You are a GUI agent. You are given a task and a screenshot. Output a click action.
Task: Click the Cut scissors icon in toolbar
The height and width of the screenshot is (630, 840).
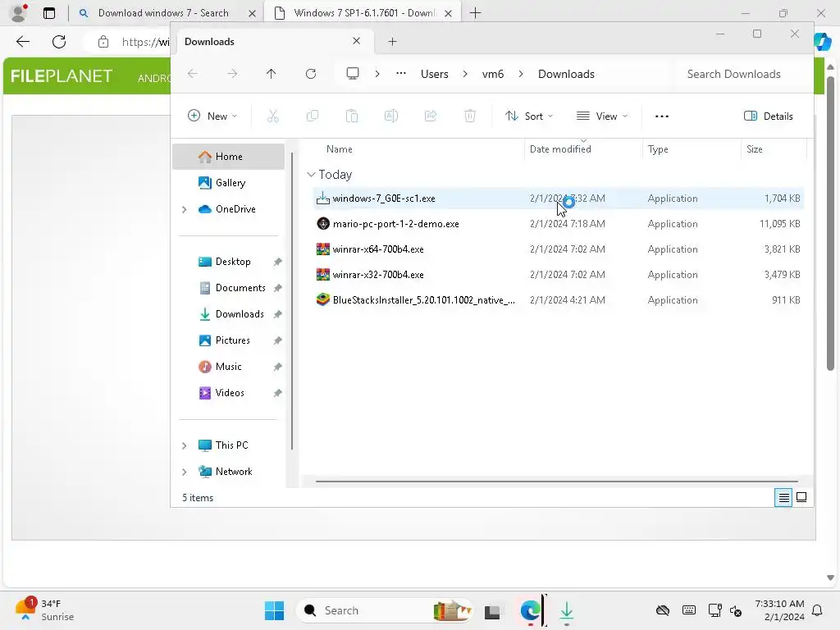[x=272, y=116]
